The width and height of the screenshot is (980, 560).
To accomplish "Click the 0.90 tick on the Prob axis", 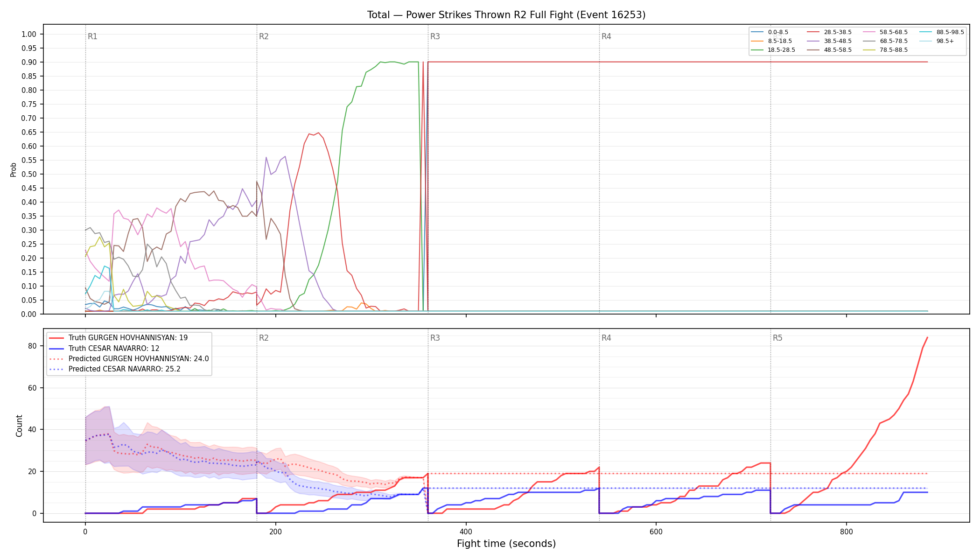I will point(29,62).
